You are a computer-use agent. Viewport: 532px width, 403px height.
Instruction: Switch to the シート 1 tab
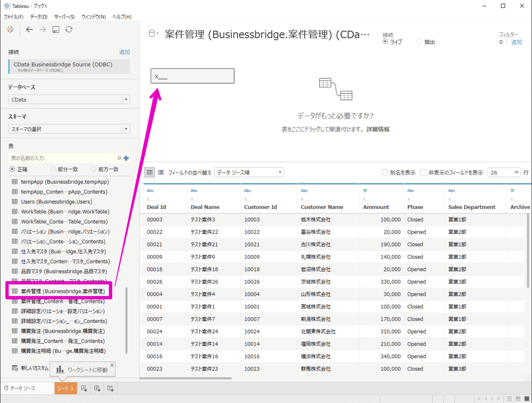click(x=64, y=388)
